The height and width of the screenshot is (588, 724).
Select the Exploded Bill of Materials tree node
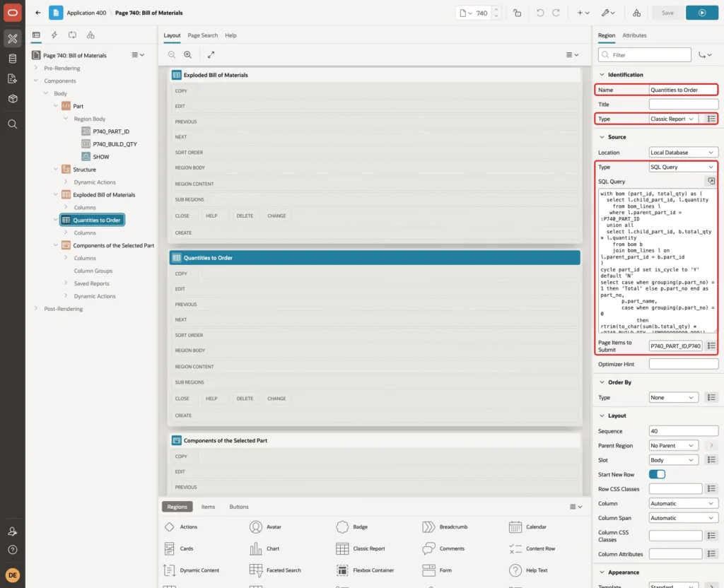click(x=104, y=195)
